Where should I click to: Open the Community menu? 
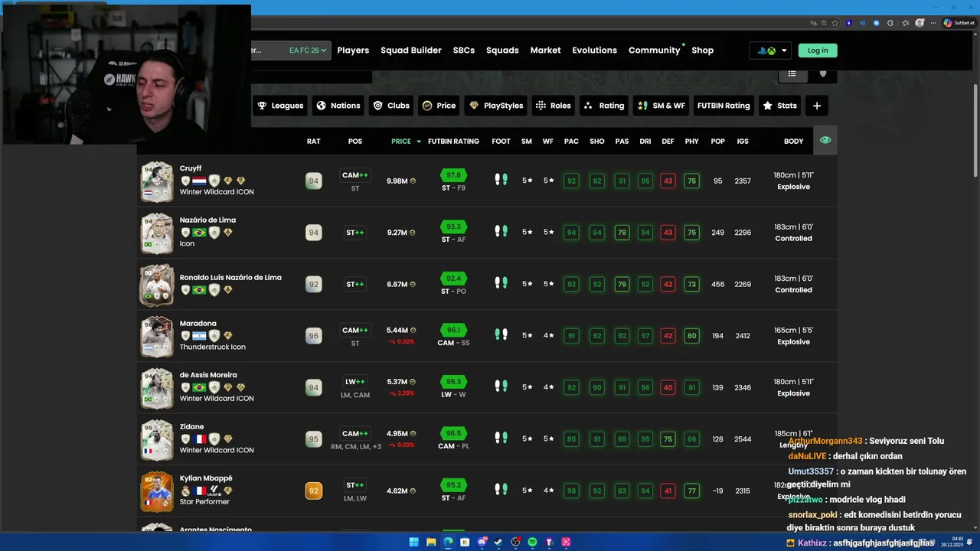point(655,51)
